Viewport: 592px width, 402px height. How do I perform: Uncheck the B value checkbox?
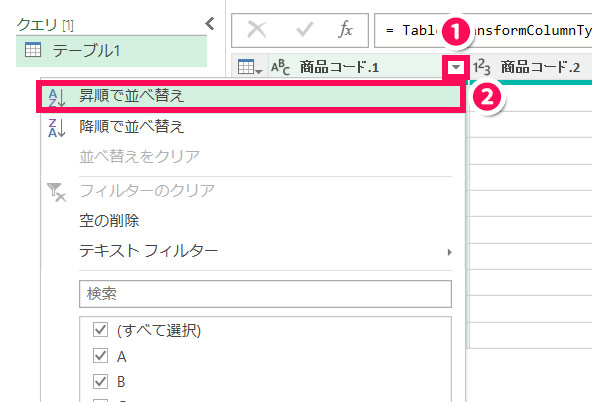(x=100, y=381)
